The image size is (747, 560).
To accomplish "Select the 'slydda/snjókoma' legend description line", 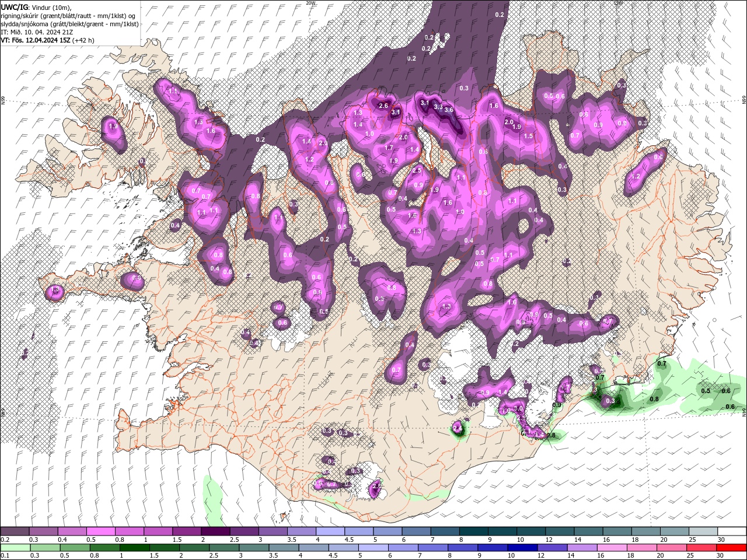I will point(69,24).
